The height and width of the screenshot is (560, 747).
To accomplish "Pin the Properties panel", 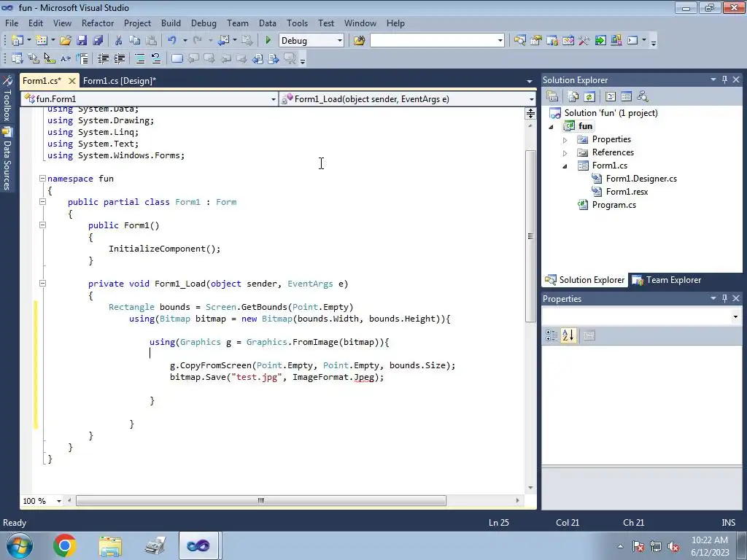I will click(724, 298).
